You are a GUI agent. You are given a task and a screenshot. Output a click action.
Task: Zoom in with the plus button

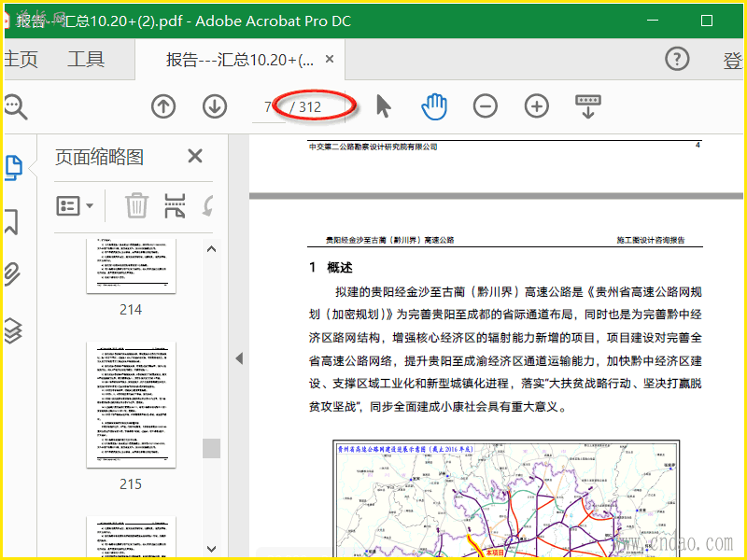point(536,105)
